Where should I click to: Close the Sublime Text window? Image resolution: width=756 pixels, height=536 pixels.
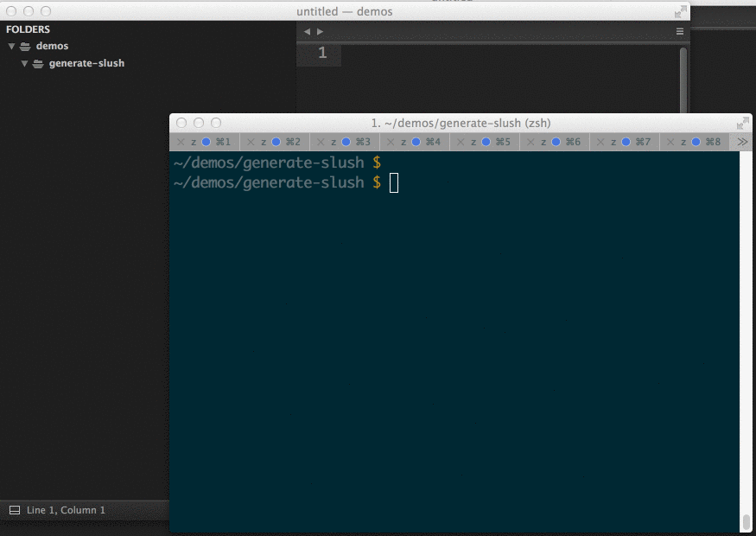click(x=11, y=11)
